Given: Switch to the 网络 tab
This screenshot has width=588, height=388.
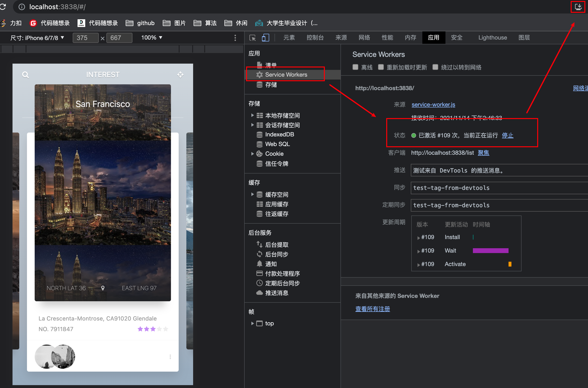Looking at the screenshot, I should pyautogui.click(x=364, y=37).
